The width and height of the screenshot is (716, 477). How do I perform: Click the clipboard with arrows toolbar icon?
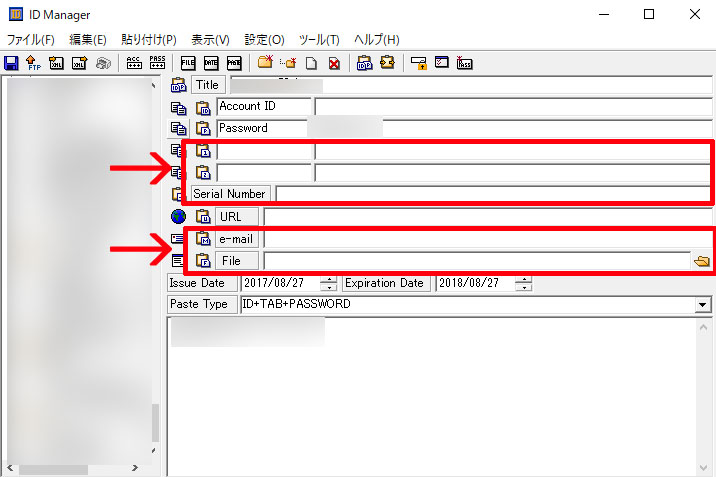click(388, 62)
